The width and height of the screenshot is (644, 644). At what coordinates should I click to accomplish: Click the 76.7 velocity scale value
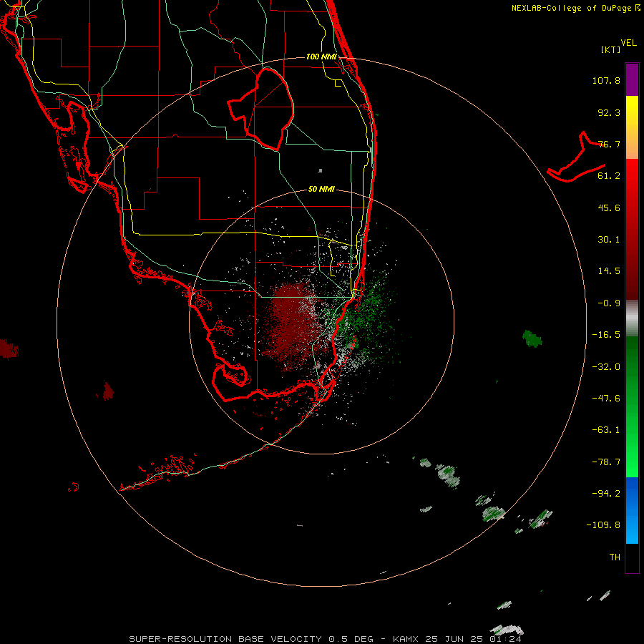(609, 144)
